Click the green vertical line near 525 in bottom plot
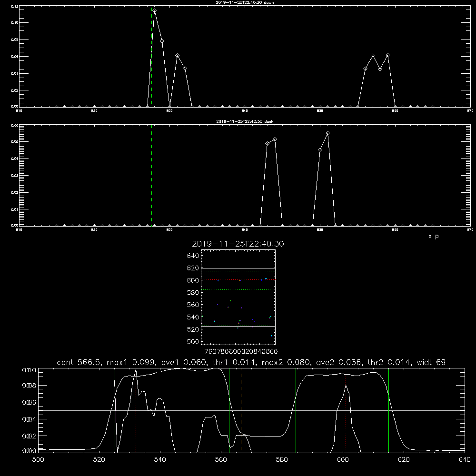The height and width of the screenshot is (476, 476). point(115,410)
